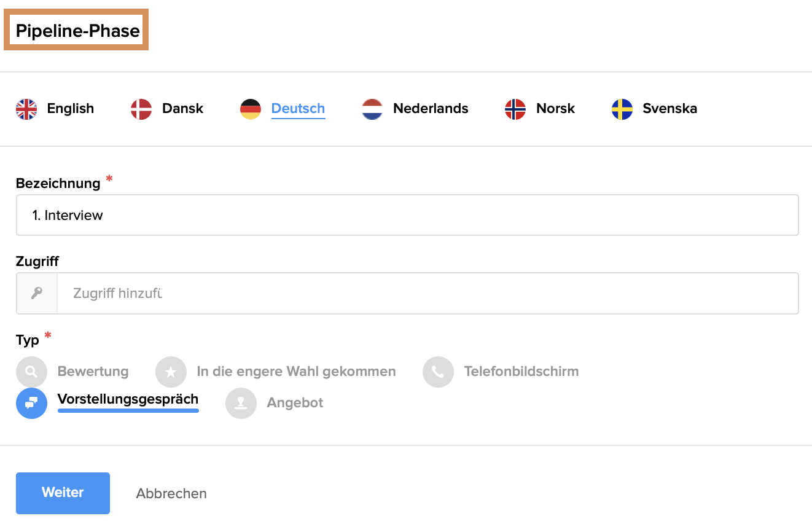Image resolution: width=812 pixels, height=532 pixels.
Task: Switch to the Nederlands language tab
Action: coord(431,109)
